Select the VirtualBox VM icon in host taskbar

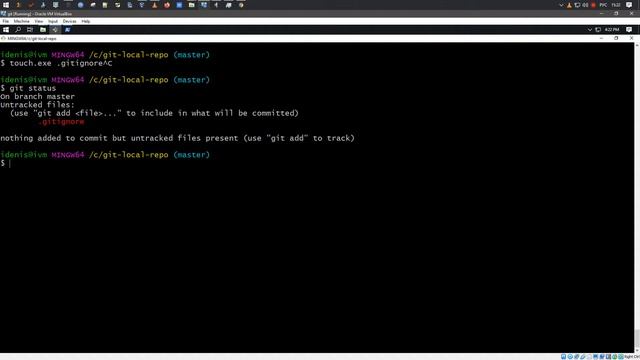(204, 5)
